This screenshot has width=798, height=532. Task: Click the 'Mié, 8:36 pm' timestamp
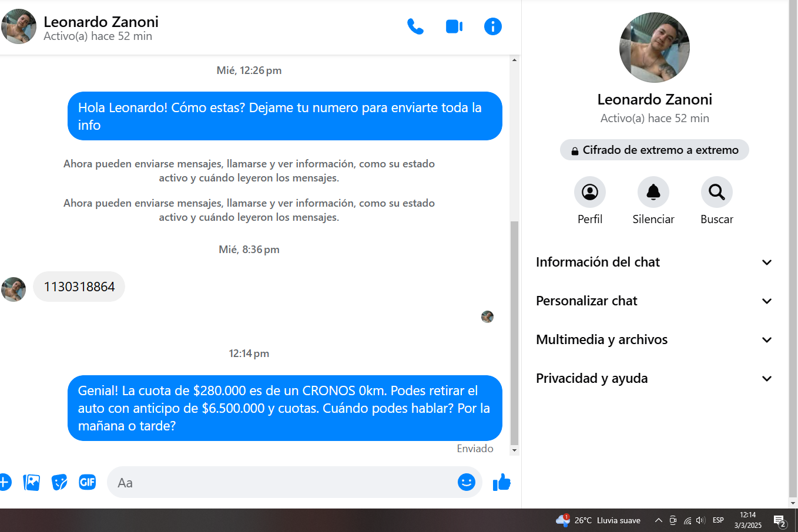pos(249,250)
